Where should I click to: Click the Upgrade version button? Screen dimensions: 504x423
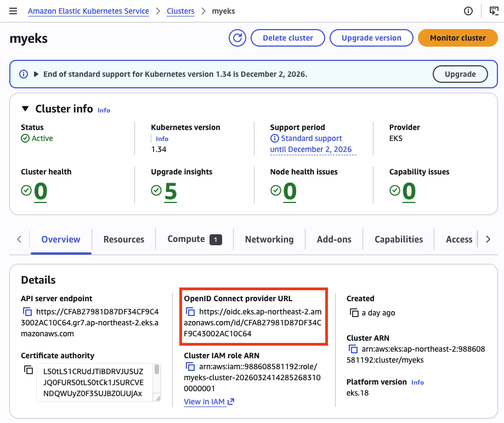(371, 38)
